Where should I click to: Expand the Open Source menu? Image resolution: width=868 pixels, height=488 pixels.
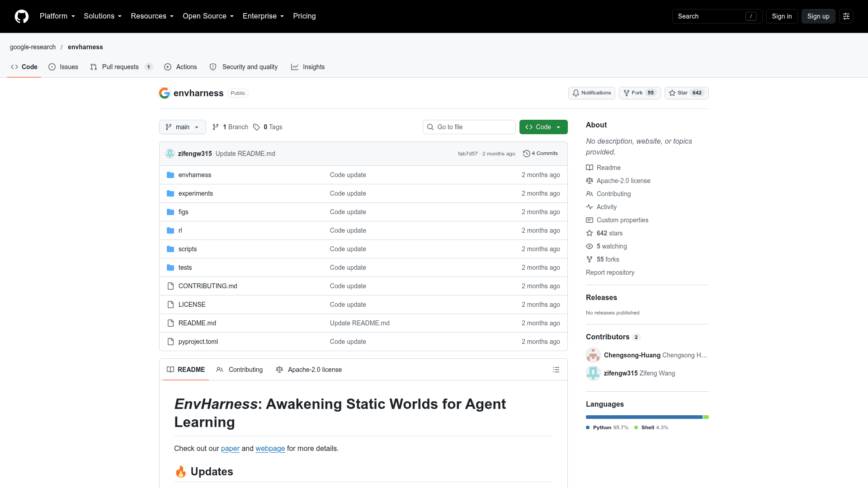[x=208, y=16]
